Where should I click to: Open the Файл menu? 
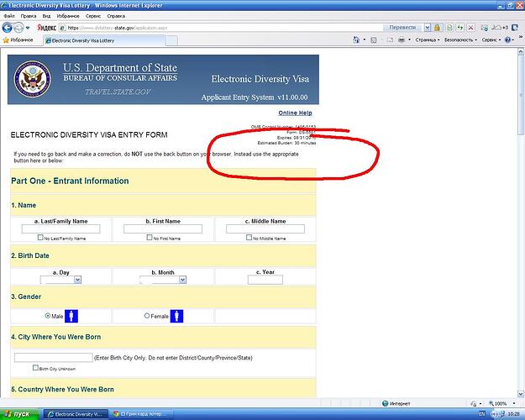click(x=9, y=16)
